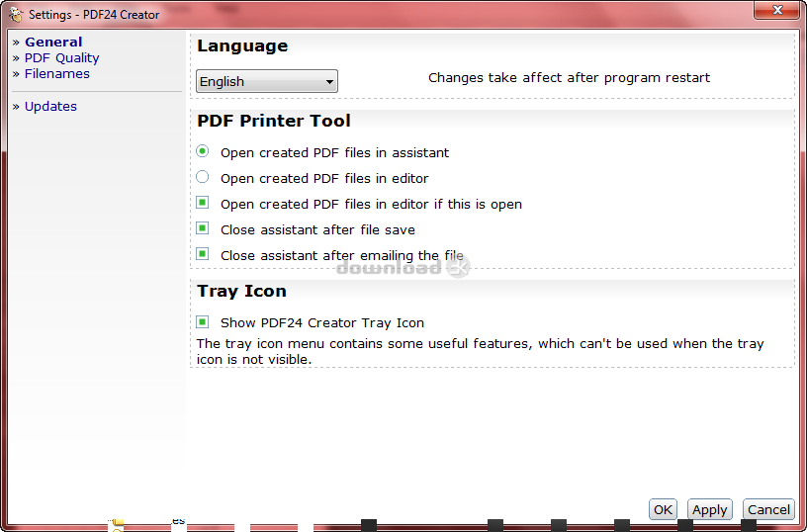Confirm settings with the OK button
807x532 pixels.
tap(663, 509)
